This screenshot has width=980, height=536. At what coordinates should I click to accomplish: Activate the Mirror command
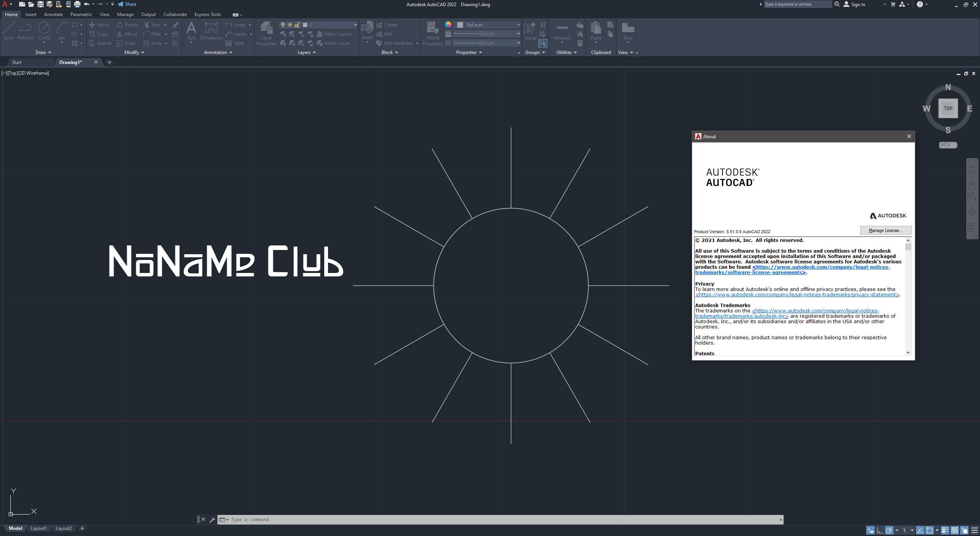pos(127,34)
